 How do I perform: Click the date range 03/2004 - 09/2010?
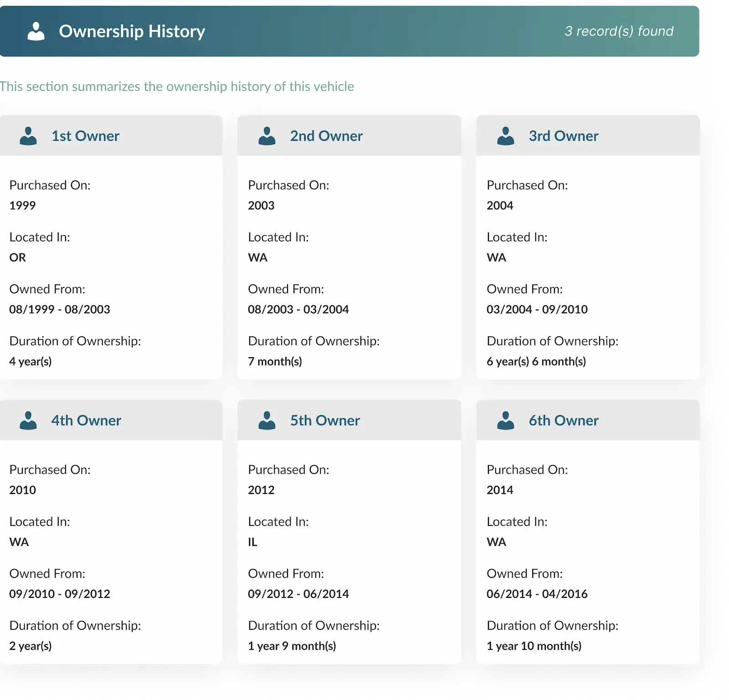pyautogui.click(x=537, y=309)
